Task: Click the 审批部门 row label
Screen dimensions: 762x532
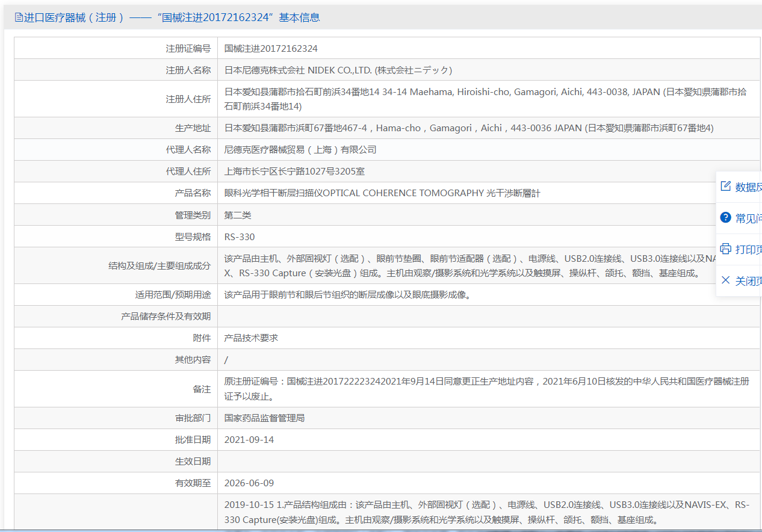Action: tap(193, 418)
